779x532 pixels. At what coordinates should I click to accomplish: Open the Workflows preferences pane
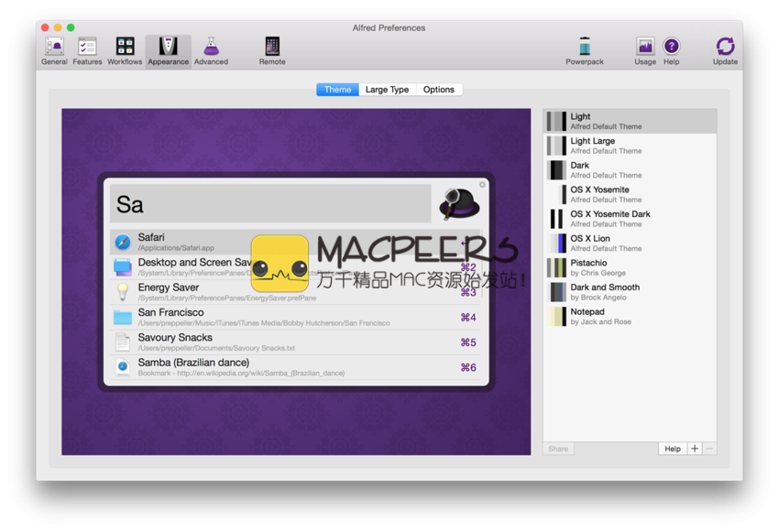click(x=125, y=50)
